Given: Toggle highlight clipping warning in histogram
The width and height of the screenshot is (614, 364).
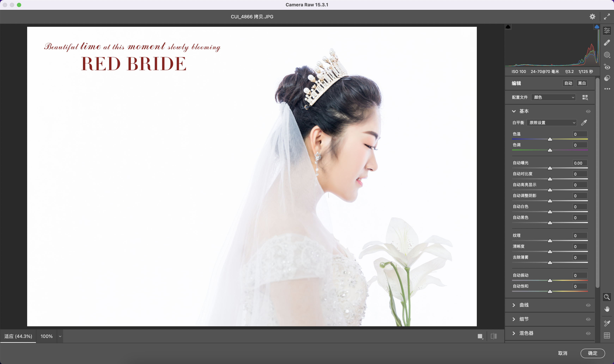Looking at the screenshot, I should tap(597, 27).
